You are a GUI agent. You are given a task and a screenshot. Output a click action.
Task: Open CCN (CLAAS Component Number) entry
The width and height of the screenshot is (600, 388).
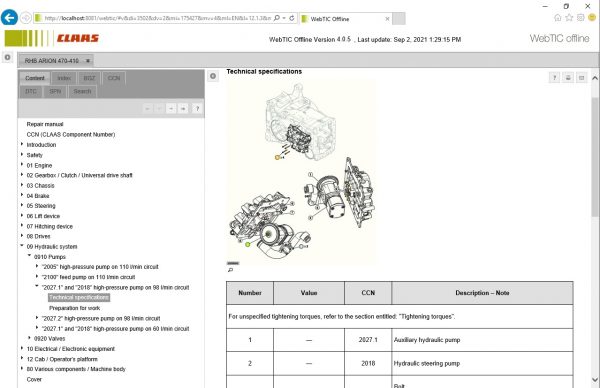[x=71, y=135]
